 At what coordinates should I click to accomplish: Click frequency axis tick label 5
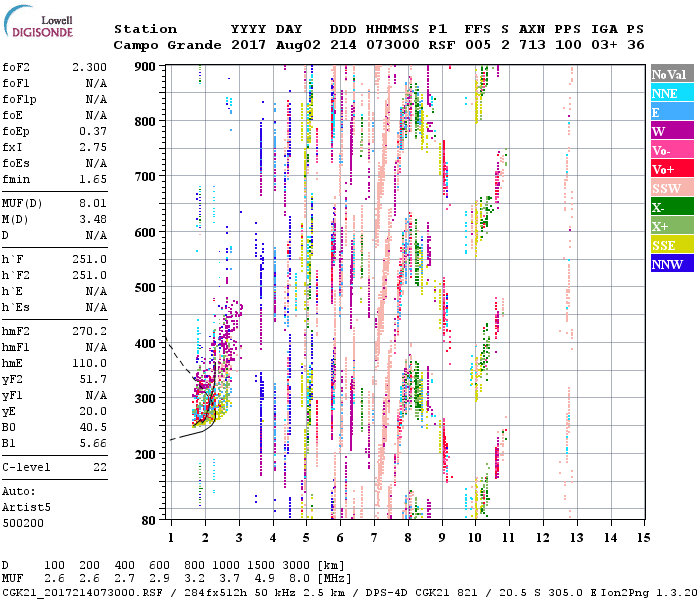coord(306,538)
